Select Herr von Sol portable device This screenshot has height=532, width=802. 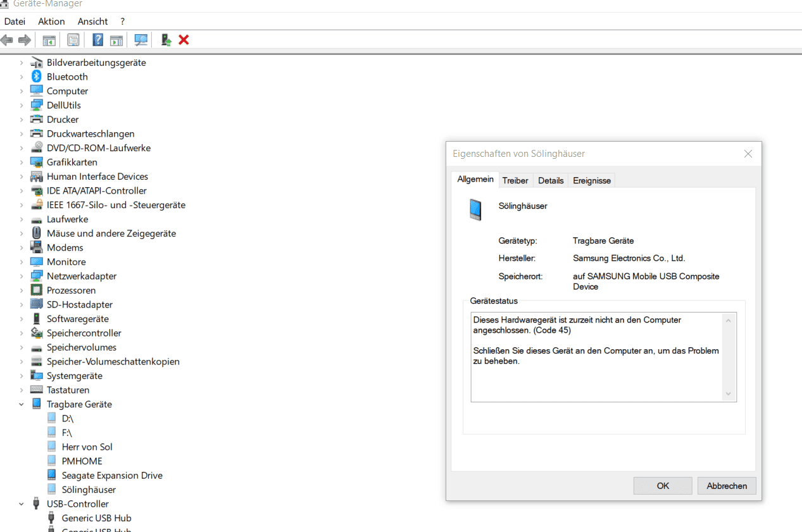pos(87,447)
